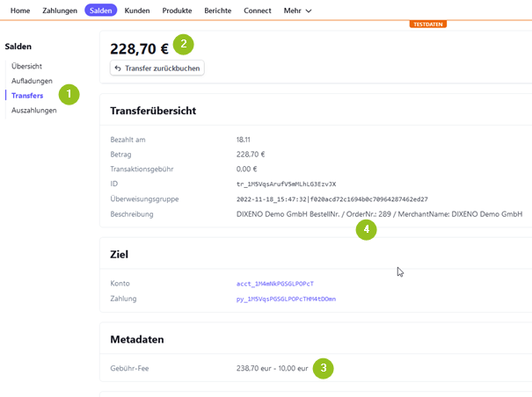
Task: Click the reverse arrow icon on Transfer zurückbuchen
Action: [x=118, y=69]
